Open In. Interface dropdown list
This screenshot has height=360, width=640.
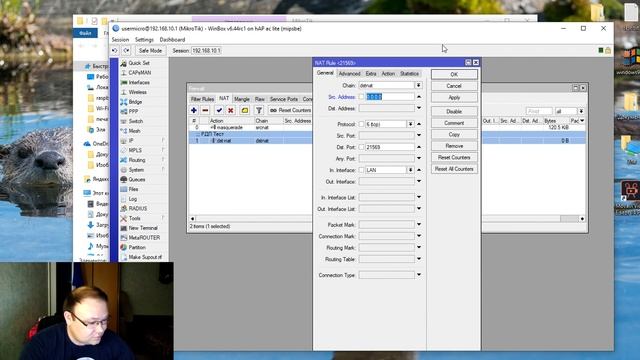point(411,170)
